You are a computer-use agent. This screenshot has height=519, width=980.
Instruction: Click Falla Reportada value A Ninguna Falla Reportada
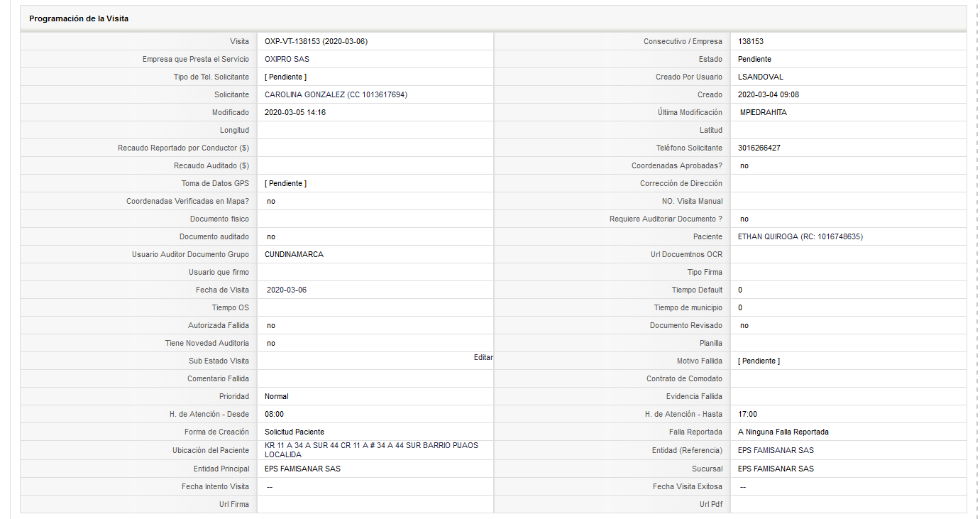783,432
